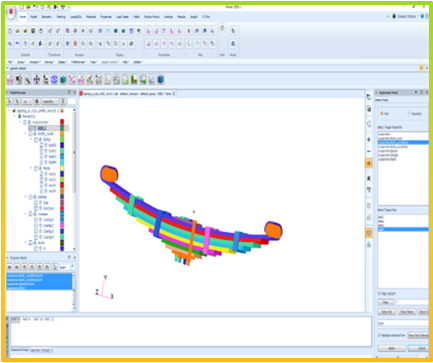This screenshot has height=363, width=433.
Task: Click the lower orange-highlighted icon in the vertical toolbar
Action: click(x=369, y=233)
